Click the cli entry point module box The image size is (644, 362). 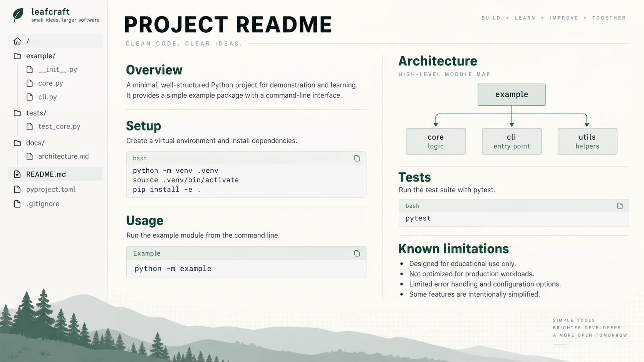tap(512, 142)
